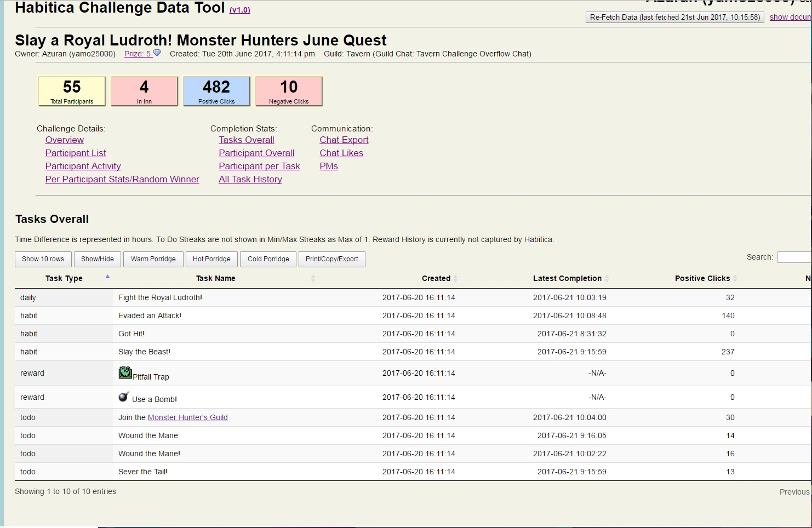Viewport: 812px width, 528px height.
Task: Follow the Monster Hunter's Guild link
Action: click(188, 417)
